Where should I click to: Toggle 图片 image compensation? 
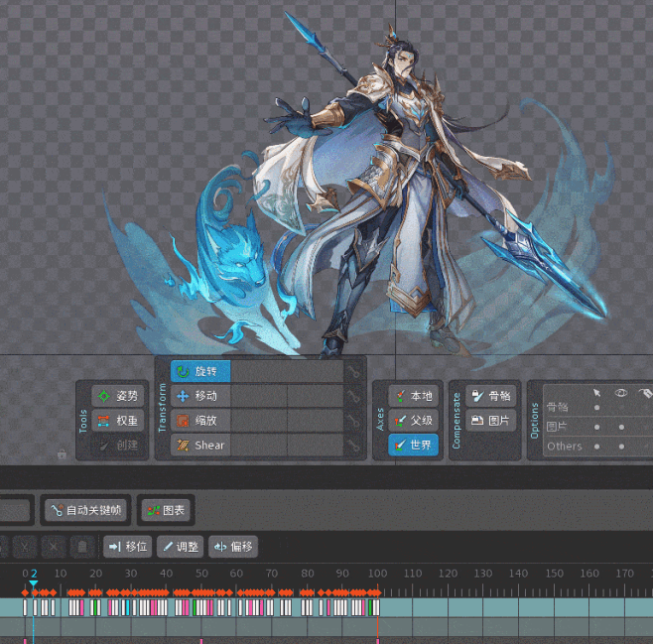tap(490, 421)
